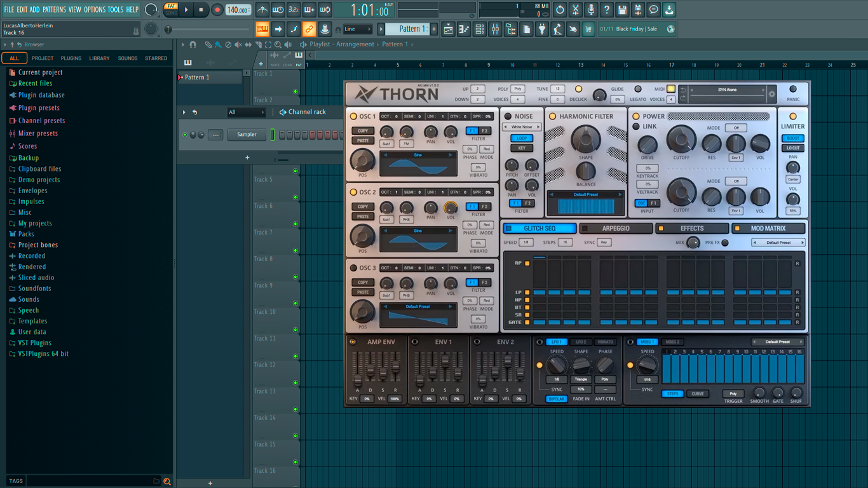The width and height of the screenshot is (868, 488).
Task: Click the limiter BOOST button
Action: click(x=792, y=138)
